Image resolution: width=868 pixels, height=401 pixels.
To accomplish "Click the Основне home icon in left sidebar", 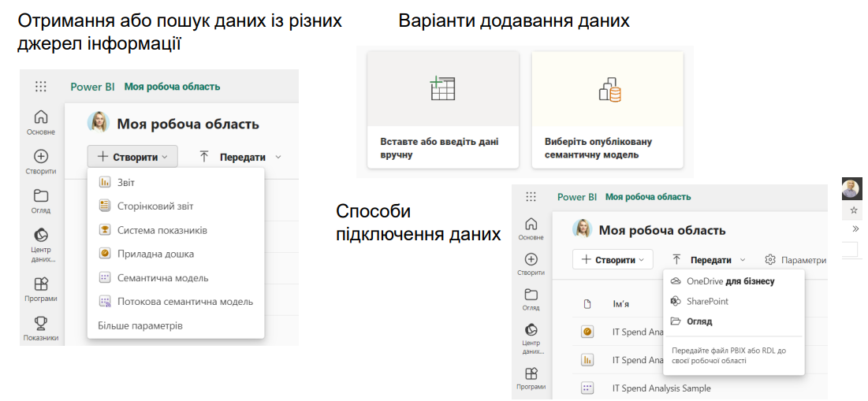I will 41,117.
